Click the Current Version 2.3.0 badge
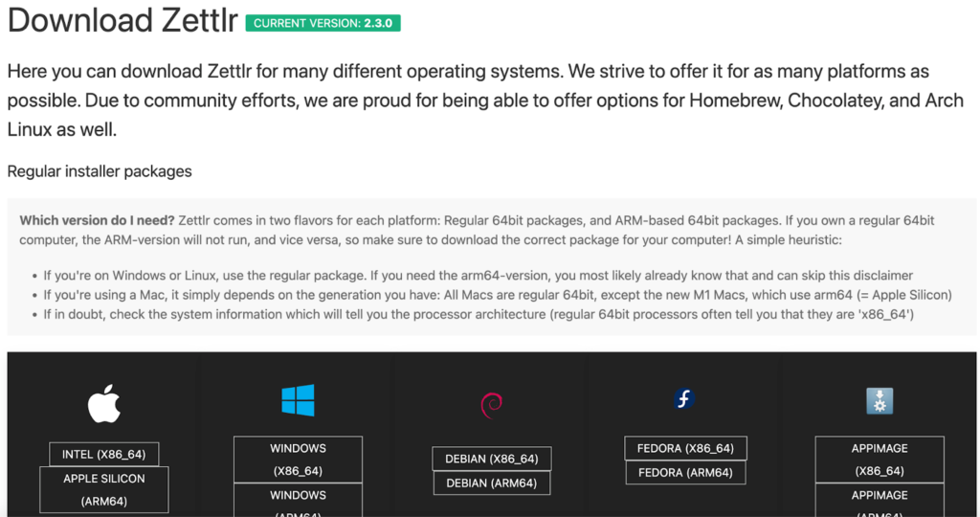The width and height of the screenshot is (980, 517). 323,23
